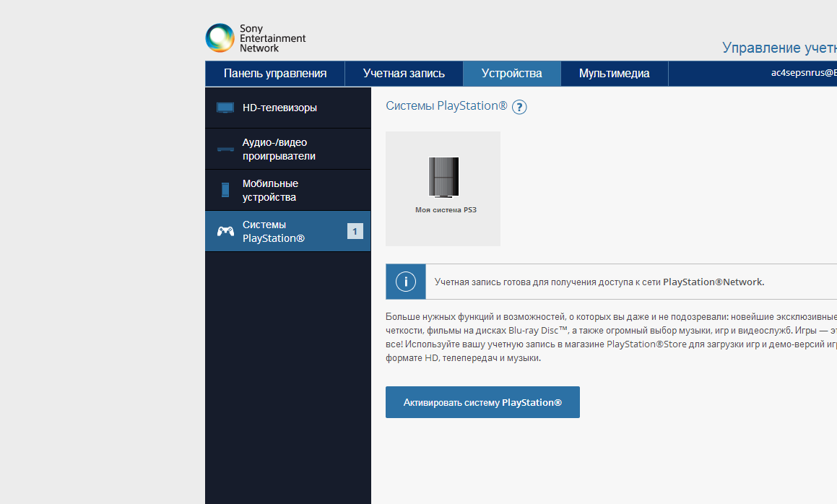
Task: Open the help question mark icon
Action: coord(519,107)
